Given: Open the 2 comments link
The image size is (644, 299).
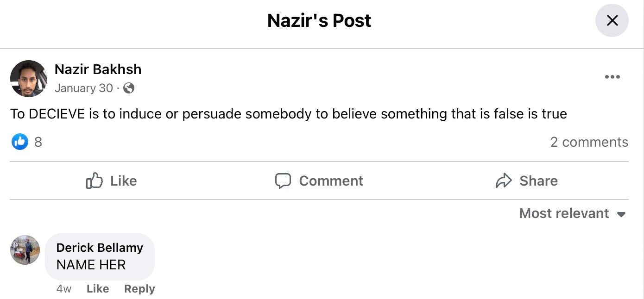Looking at the screenshot, I should click(589, 142).
